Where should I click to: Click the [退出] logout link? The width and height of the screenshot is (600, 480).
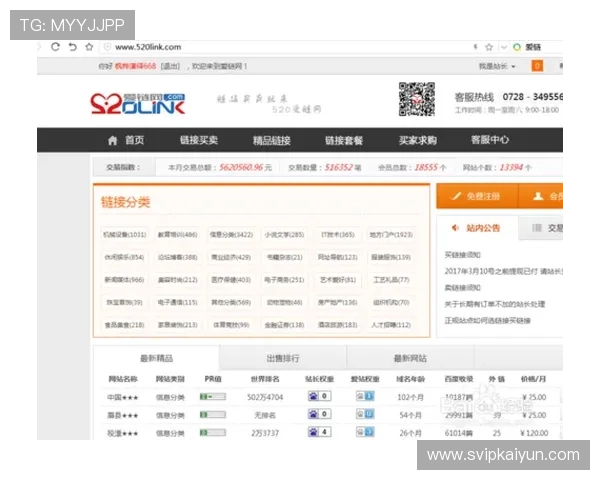click(170, 66)
